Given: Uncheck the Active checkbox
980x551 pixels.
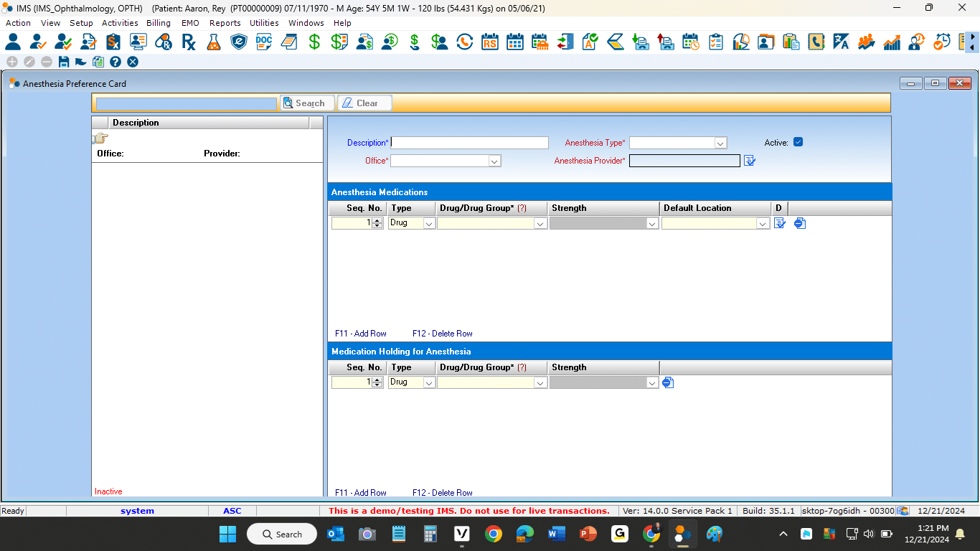Looking at the screenshot, I should pyautogui.click(x=798, y=142).
